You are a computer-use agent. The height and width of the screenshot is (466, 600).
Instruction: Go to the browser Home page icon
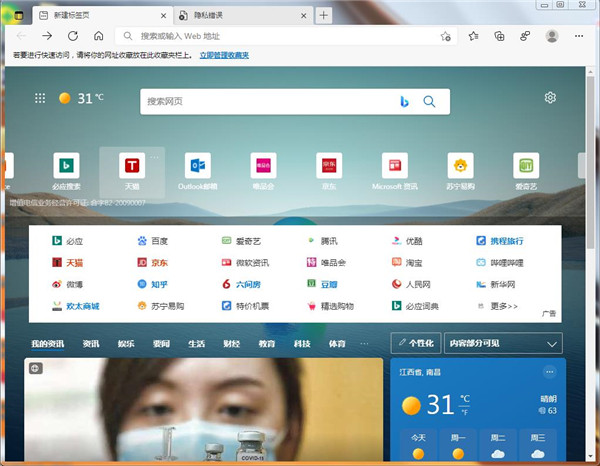(98, 36)
